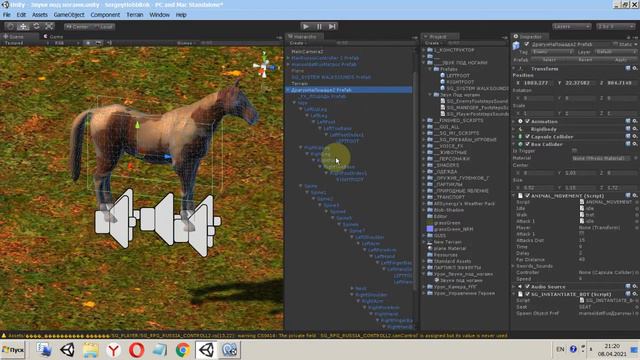
Task: Open the Layers dropdown in top toolbar
Action: coord(571,26)
